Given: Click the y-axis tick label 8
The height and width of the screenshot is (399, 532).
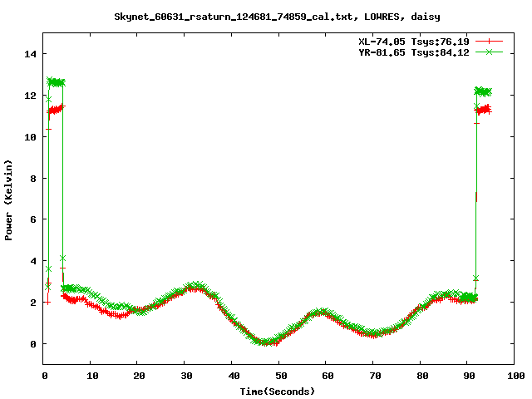Looking at the screenshot, I should click(x=33, y=179).
